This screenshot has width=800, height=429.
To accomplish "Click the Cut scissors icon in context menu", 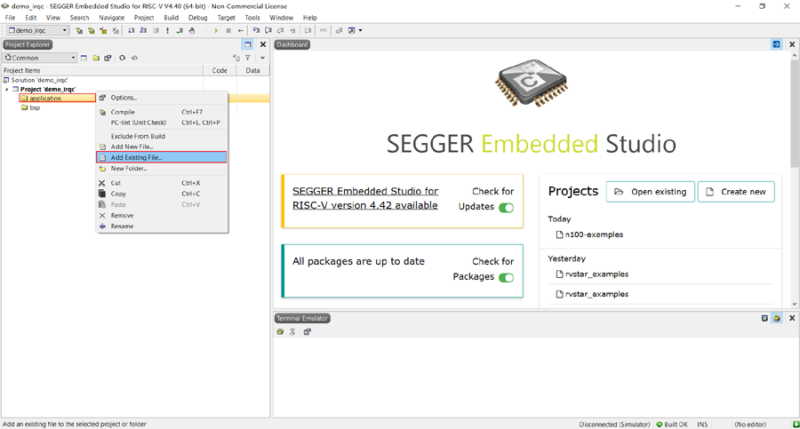I will click(102, 183).
